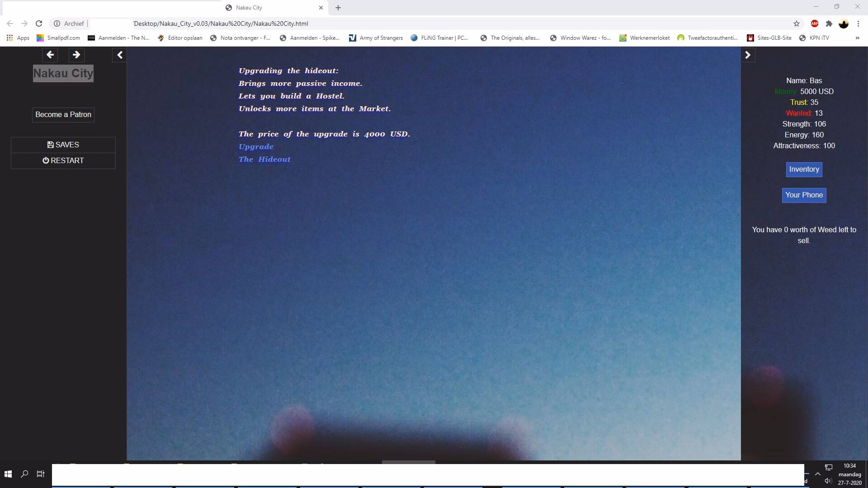Viewport: 868px width, 488px height.
Task: Open Your Phone
Action: coord(804,195)
